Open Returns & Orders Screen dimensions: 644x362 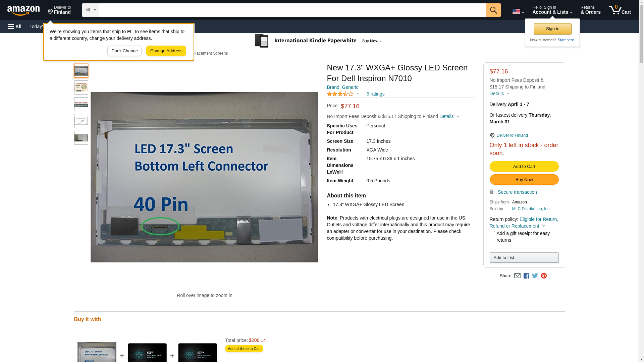[x=590, y=10]
